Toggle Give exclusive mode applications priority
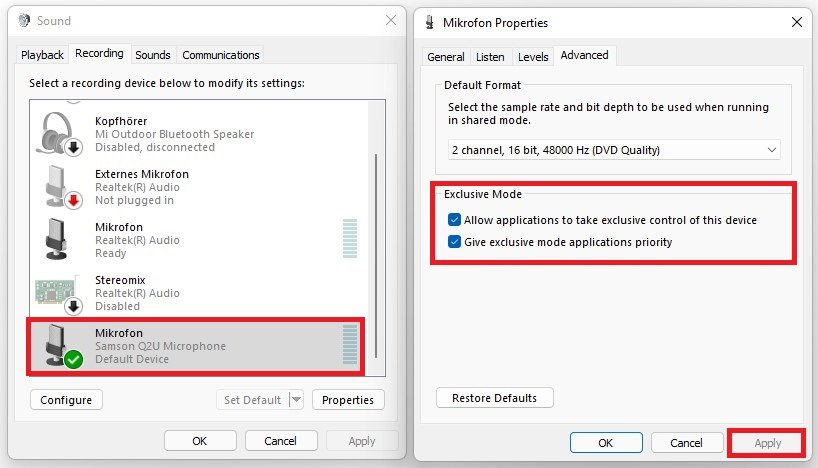 [454, 242]
